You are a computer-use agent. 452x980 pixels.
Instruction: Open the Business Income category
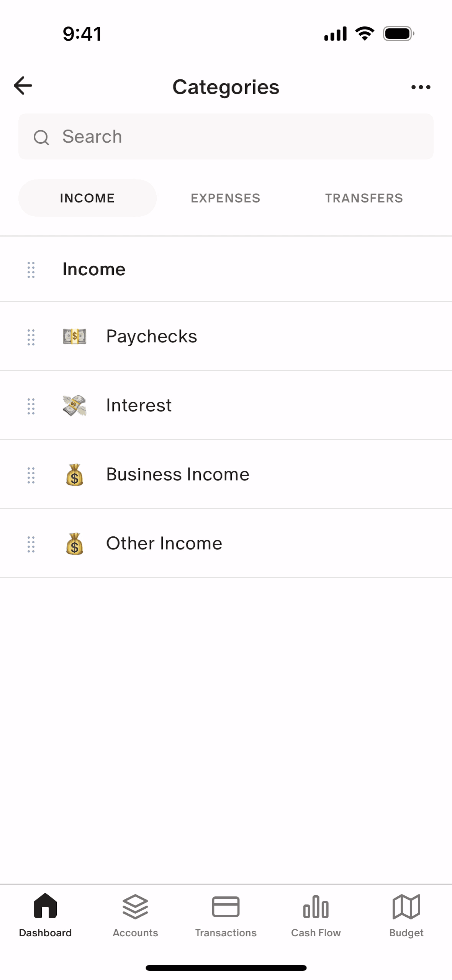178,475
